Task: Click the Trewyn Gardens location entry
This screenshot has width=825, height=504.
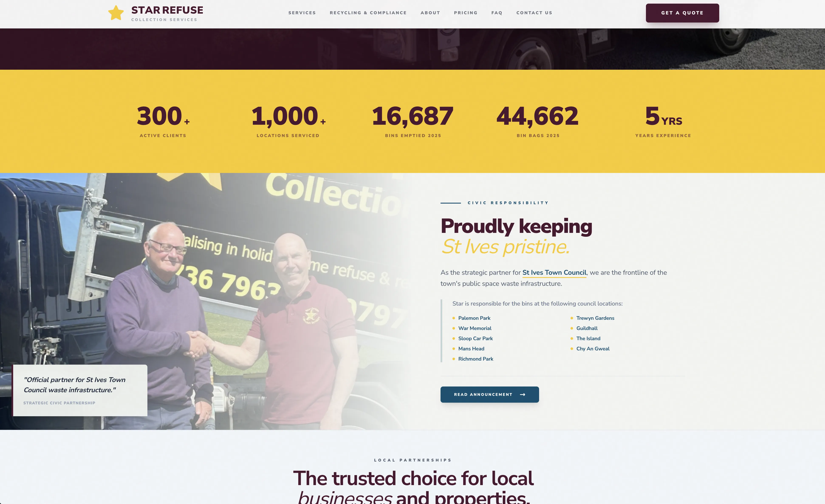Action: click(595, 318)
